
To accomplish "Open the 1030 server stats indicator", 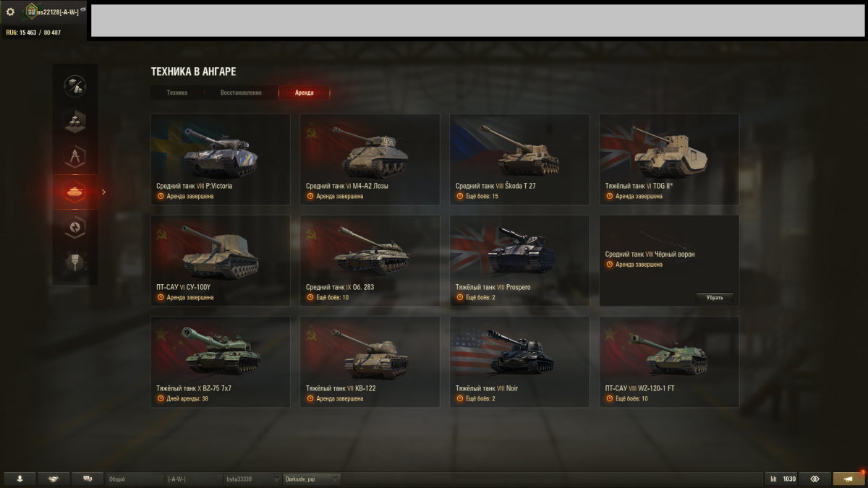I will tap(781, 479).
